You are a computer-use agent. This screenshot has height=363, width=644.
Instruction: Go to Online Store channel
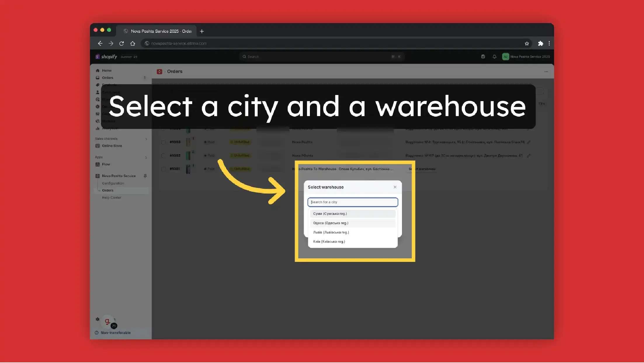[112, 146]
